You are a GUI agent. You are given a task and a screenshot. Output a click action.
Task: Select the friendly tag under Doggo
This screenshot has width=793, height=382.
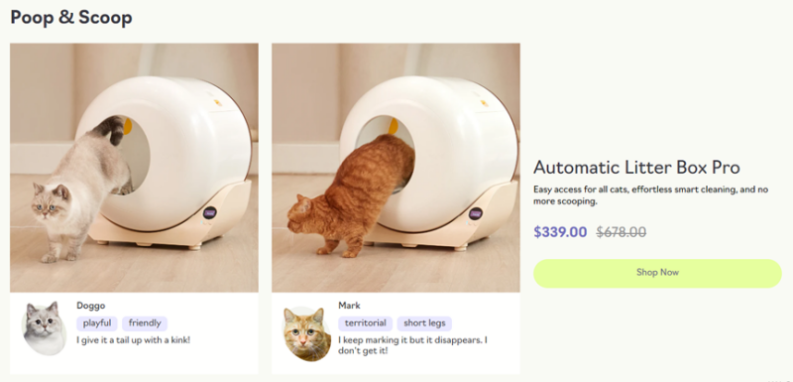tap(145, 323)
